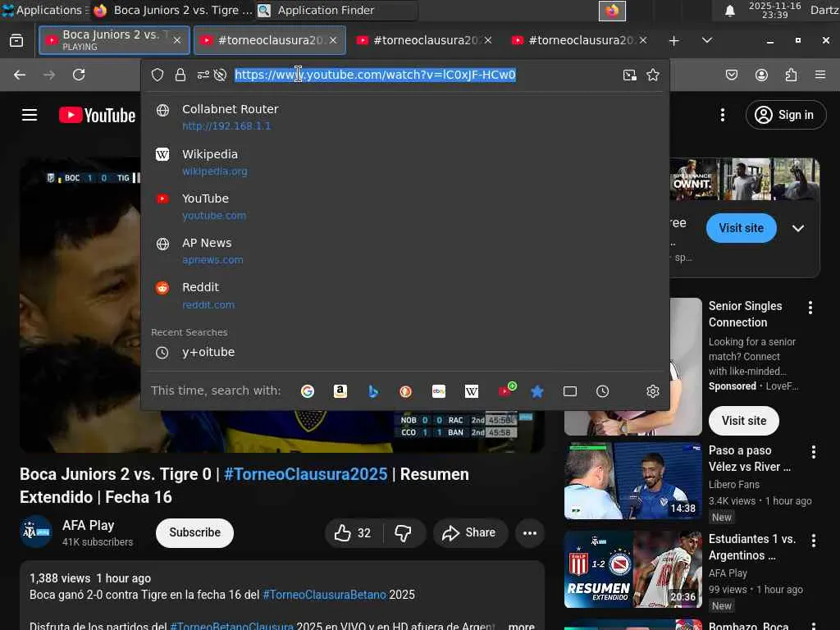The width and height of the screenshot is (840, 630).
Task: Search bookmarks using the star icon
Action: pyautogui.click(x=537, y=391)
